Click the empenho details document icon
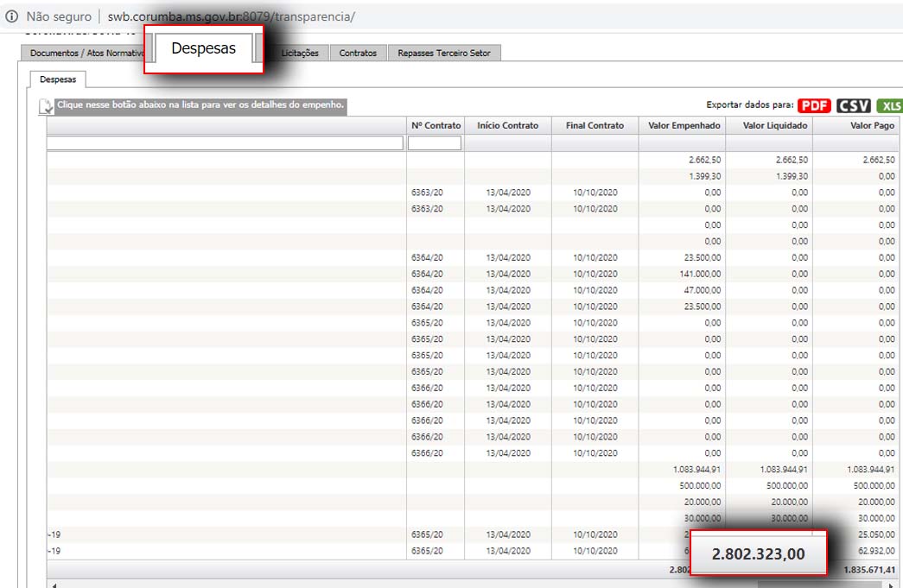903x588 pixels. [46, 106]
